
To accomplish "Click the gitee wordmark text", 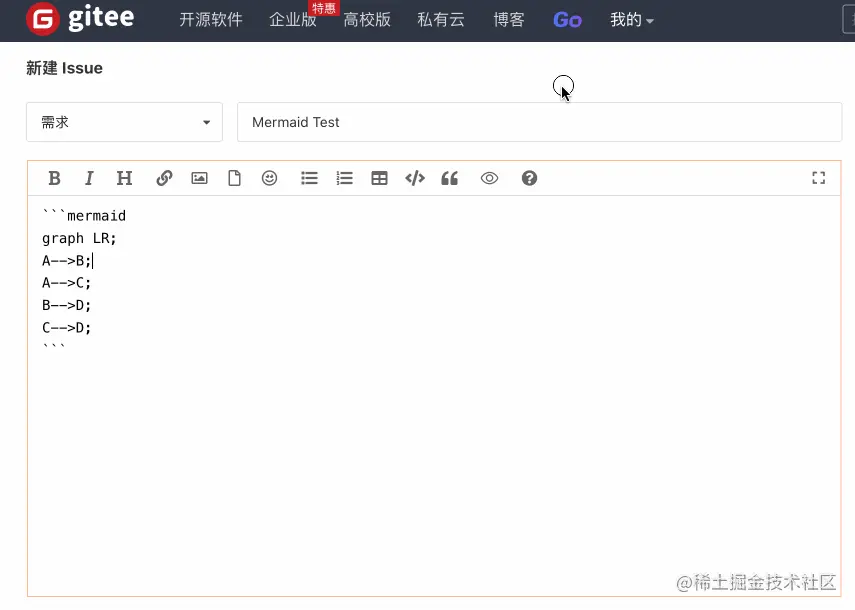I will 101,18.
